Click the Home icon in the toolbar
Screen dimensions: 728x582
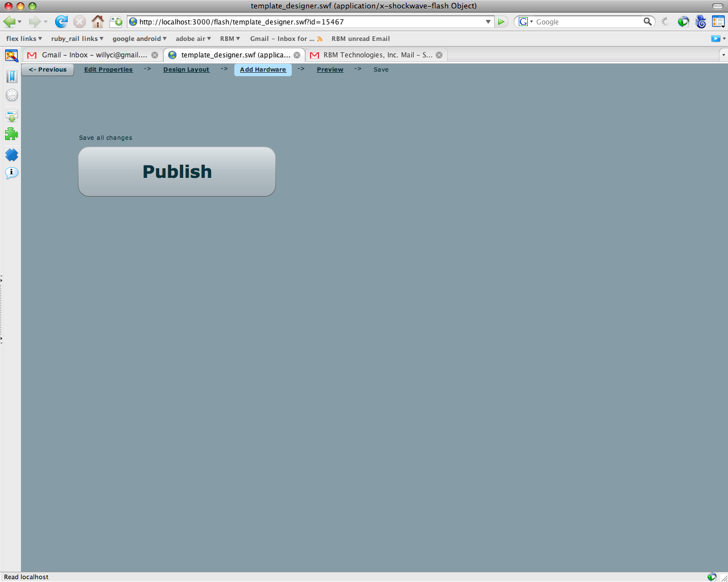(x=97, y=22)
